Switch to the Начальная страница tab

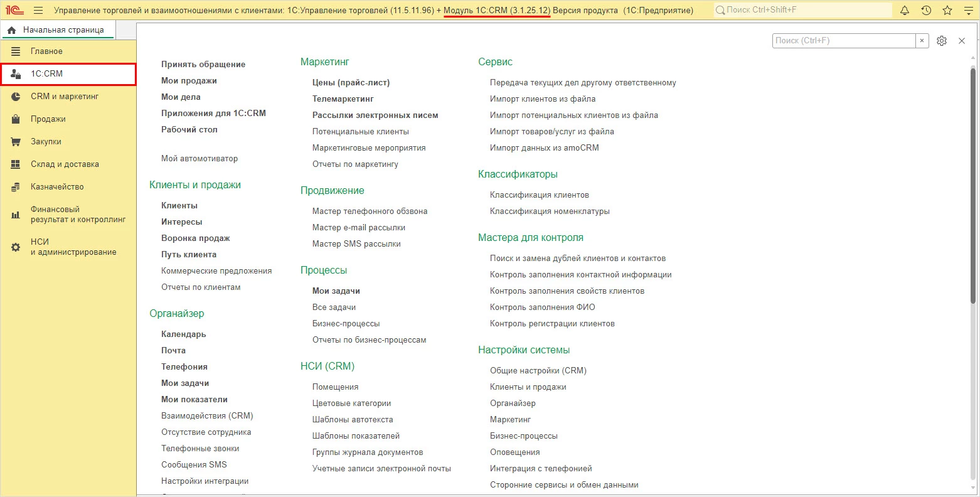tap(57, 29)
